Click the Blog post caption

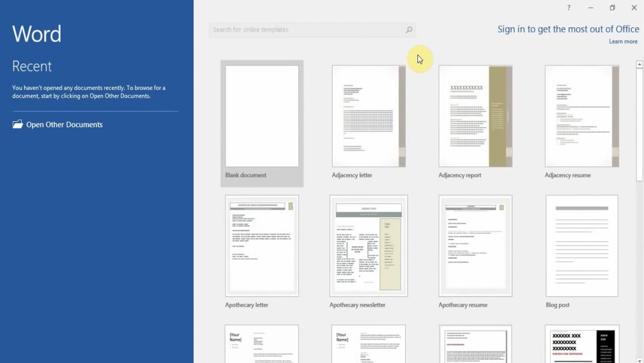(557, 305)
